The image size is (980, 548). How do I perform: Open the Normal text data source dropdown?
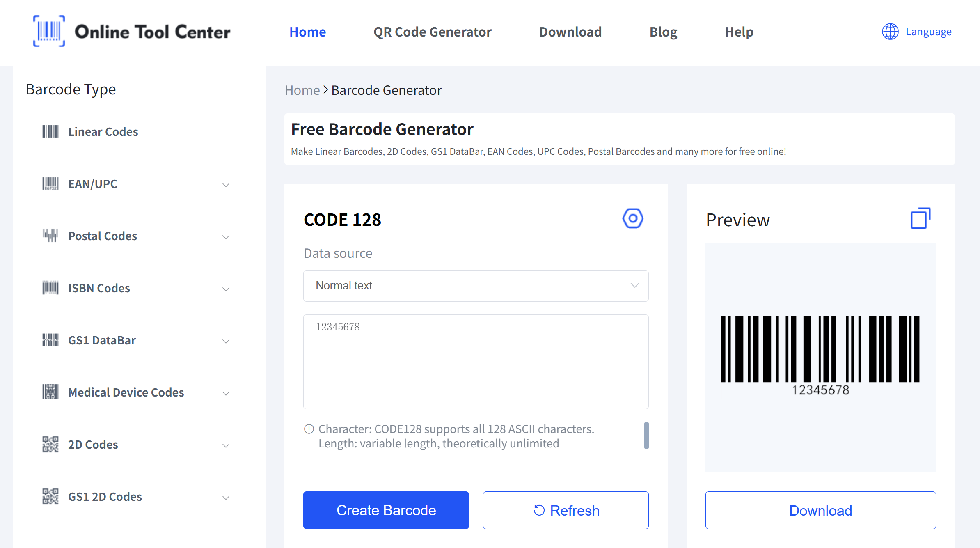point(476,286)
